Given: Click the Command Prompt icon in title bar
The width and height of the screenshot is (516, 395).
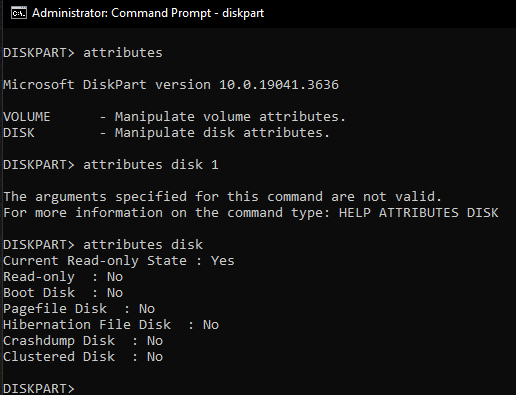Looking at the screenshot, I should 19,13.
